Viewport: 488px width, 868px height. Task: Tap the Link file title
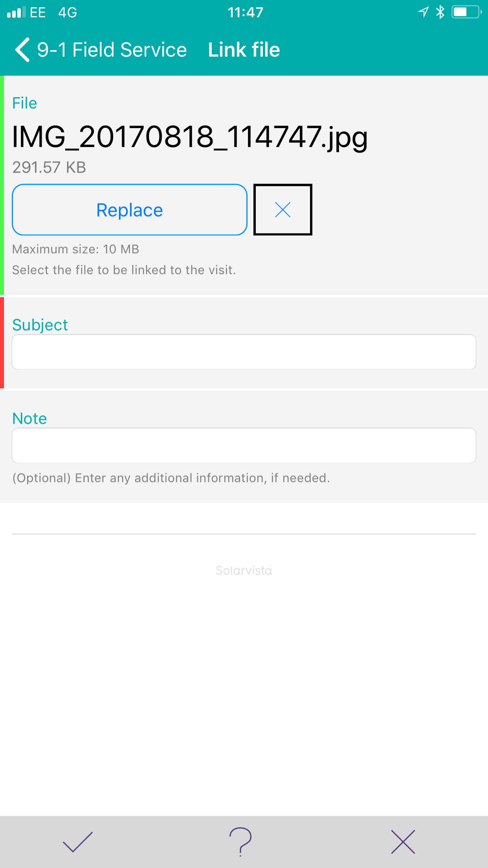click(244, 50)
